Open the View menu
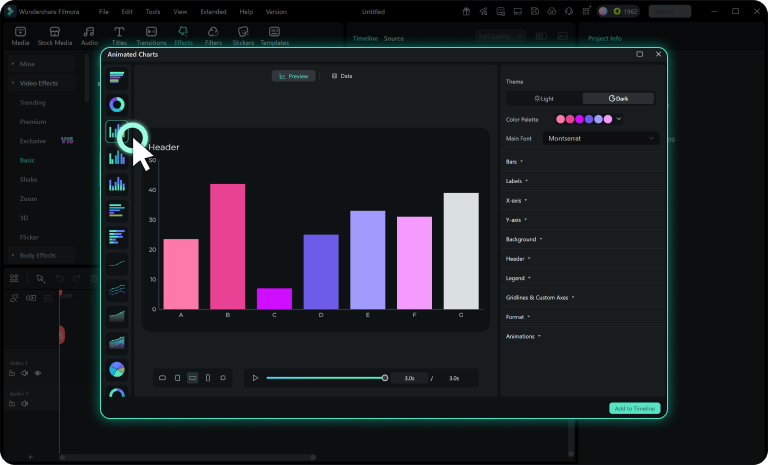The height and width of the screenshot is (465, 768). coord(180,11)
